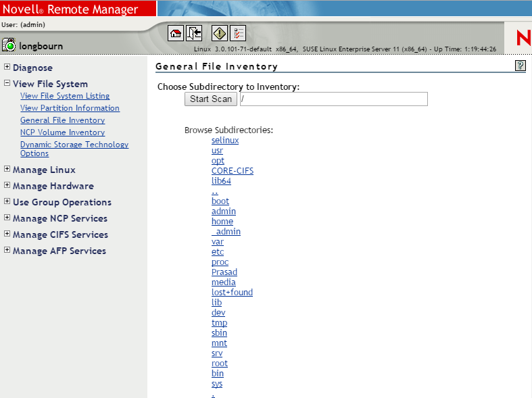532x398 pixels.
Task: Focus the subdirectory path input field
Action: click(x=334, y=99)
